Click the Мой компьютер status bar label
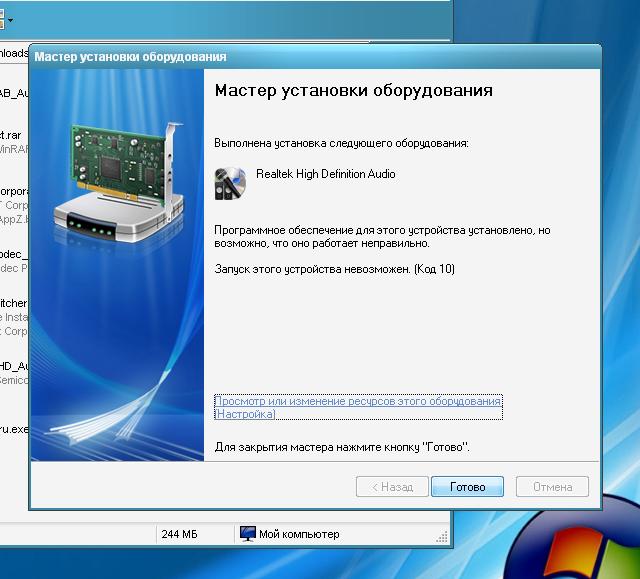The image size is (640, 579). tap(299, 534)
